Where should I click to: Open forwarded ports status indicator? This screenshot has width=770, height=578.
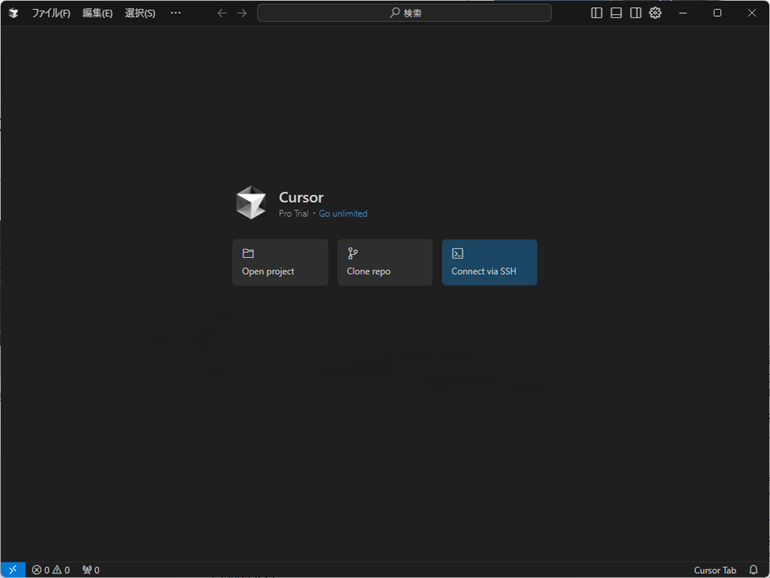coord(91,570)
